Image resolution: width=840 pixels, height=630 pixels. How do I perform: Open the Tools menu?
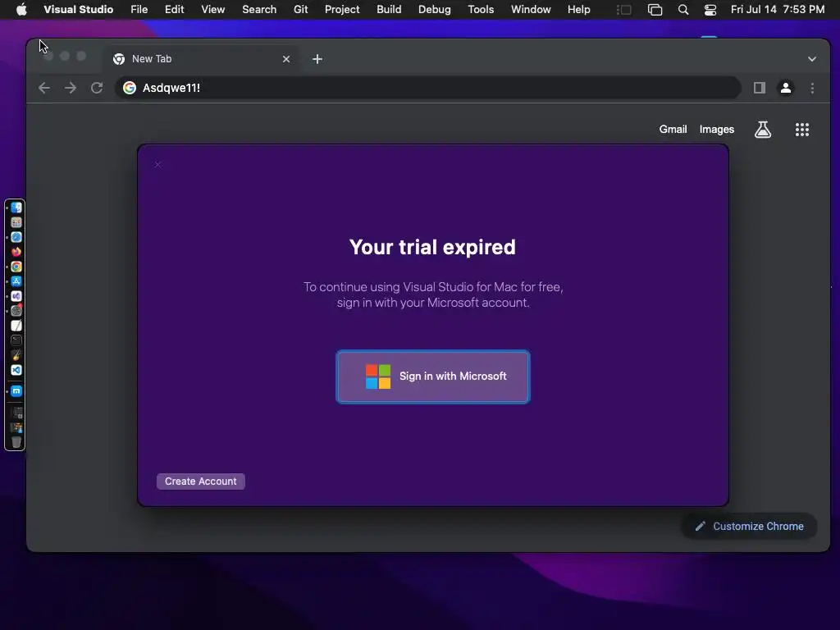click(x=481, y=10)
